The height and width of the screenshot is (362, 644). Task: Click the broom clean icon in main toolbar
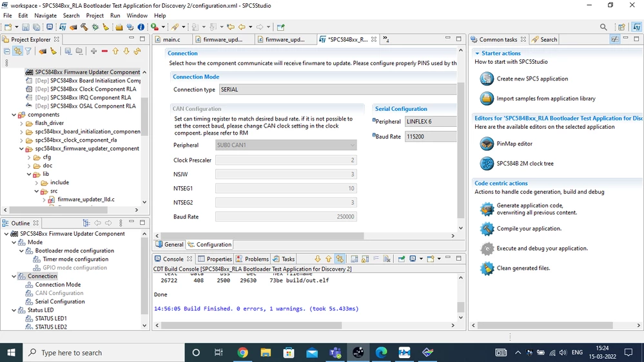click(106, 27)
